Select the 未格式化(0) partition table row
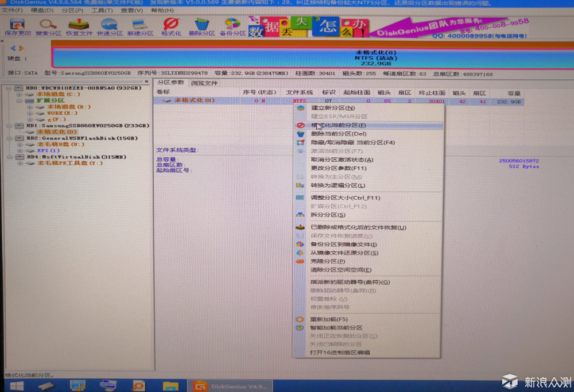 point(339,100)
